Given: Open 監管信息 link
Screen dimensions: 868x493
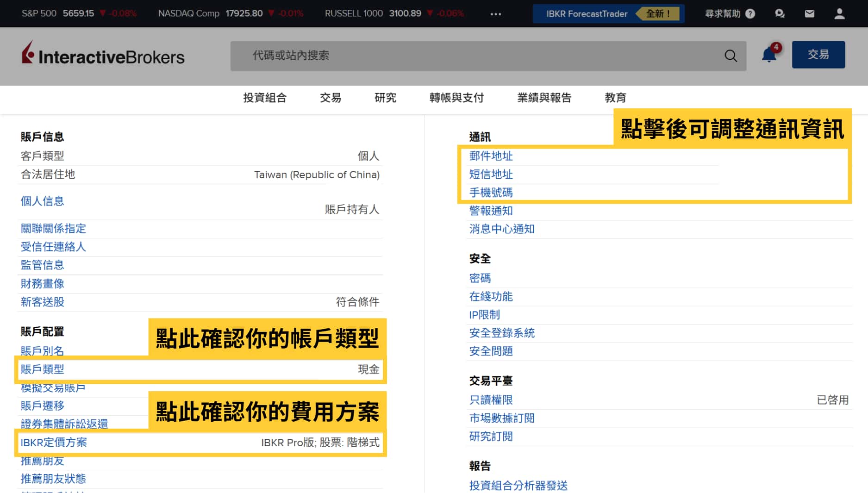Looking at the screenshot, I should 42,265.
